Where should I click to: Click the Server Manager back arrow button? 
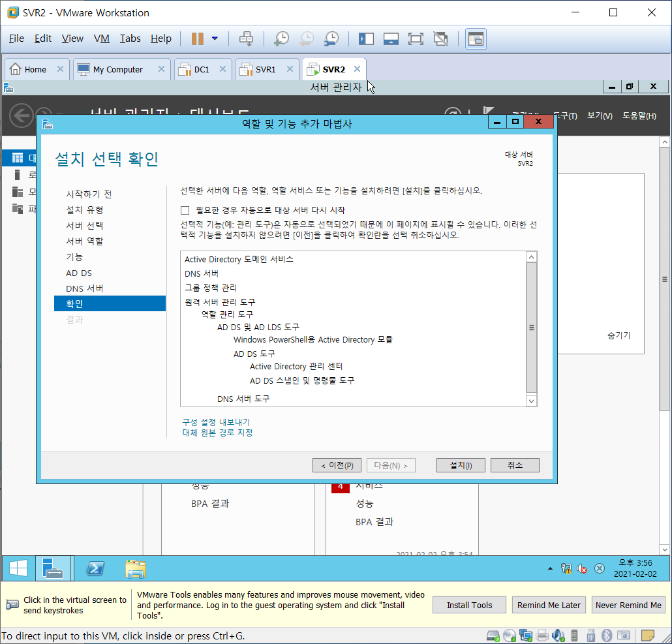21,115
